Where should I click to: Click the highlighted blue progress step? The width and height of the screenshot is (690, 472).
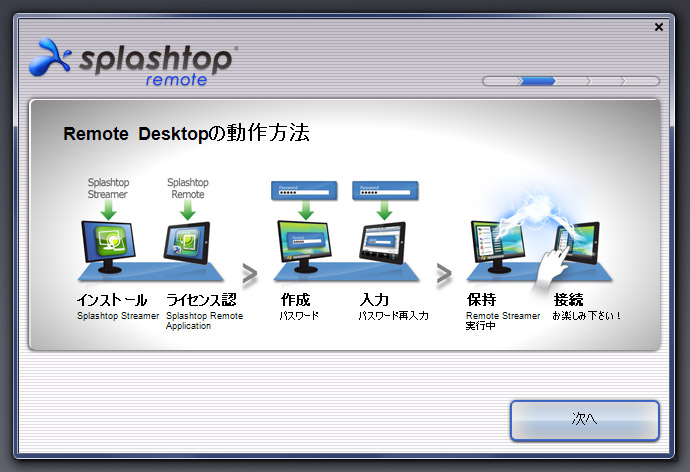(537, 81)
